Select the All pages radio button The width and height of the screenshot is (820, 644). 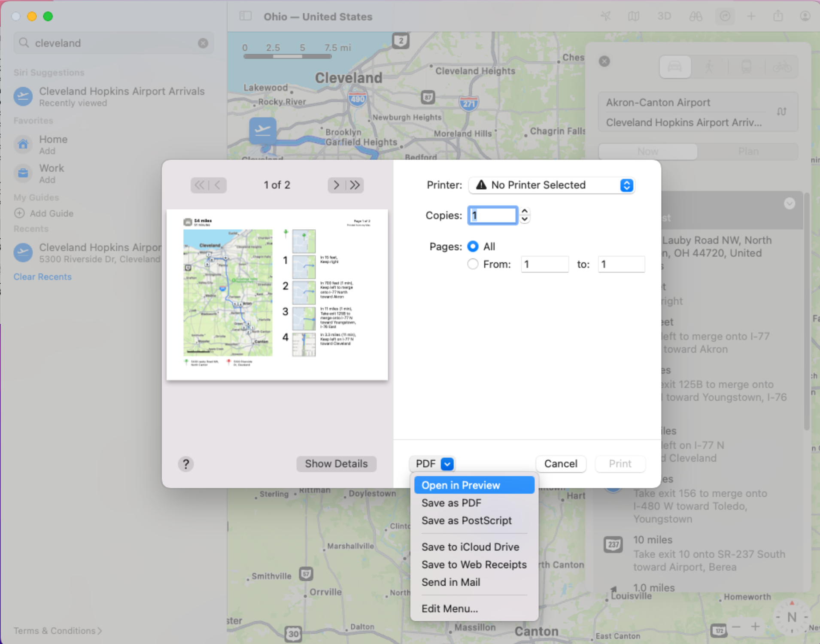[x=473, y=246]
